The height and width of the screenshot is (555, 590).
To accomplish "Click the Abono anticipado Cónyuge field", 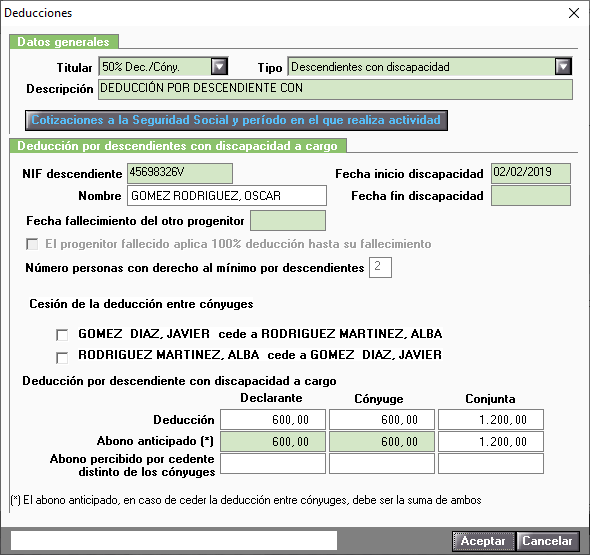I will 382,441.
